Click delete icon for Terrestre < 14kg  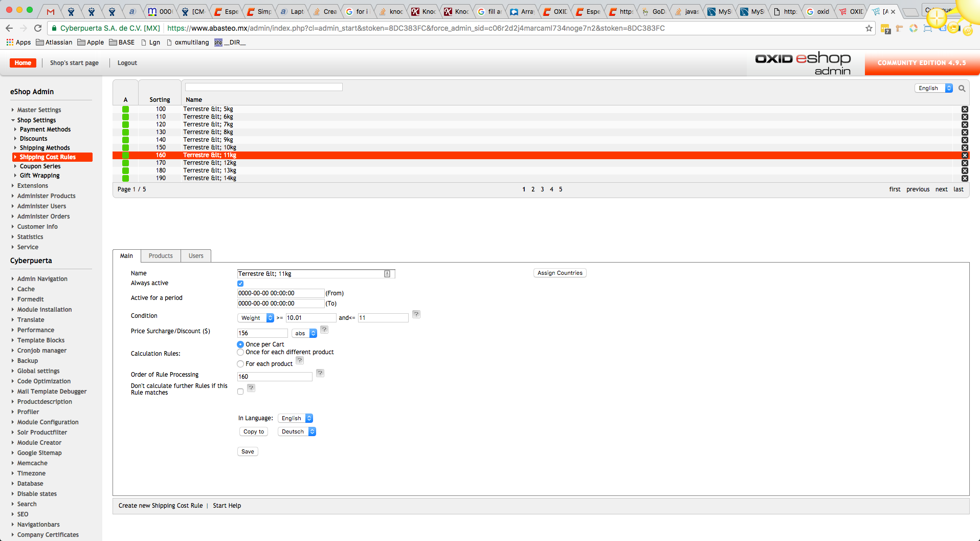[964, 179]
